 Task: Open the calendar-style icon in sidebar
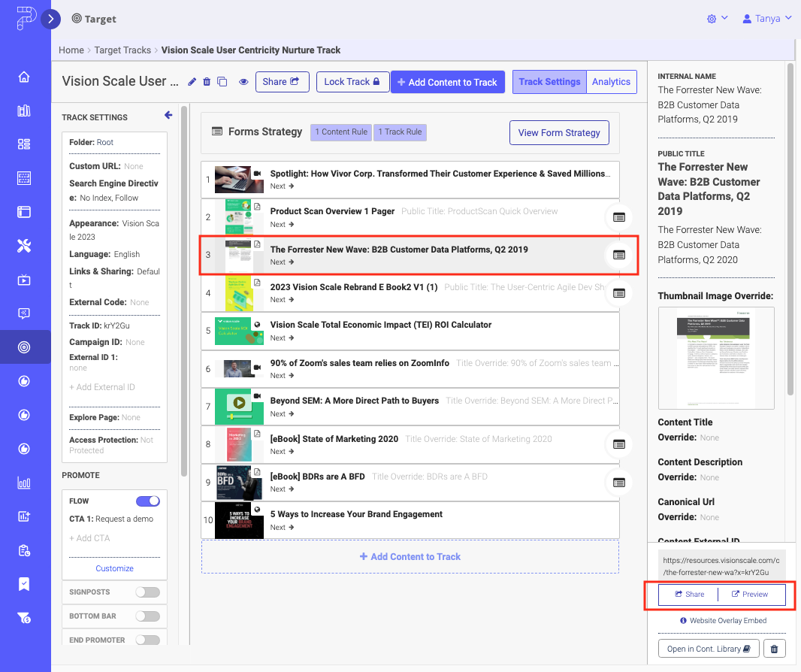pyautogui.click(x=24, y=178)
